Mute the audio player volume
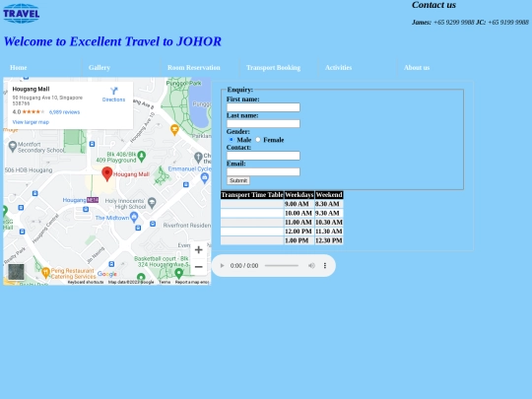 (311, 266)
